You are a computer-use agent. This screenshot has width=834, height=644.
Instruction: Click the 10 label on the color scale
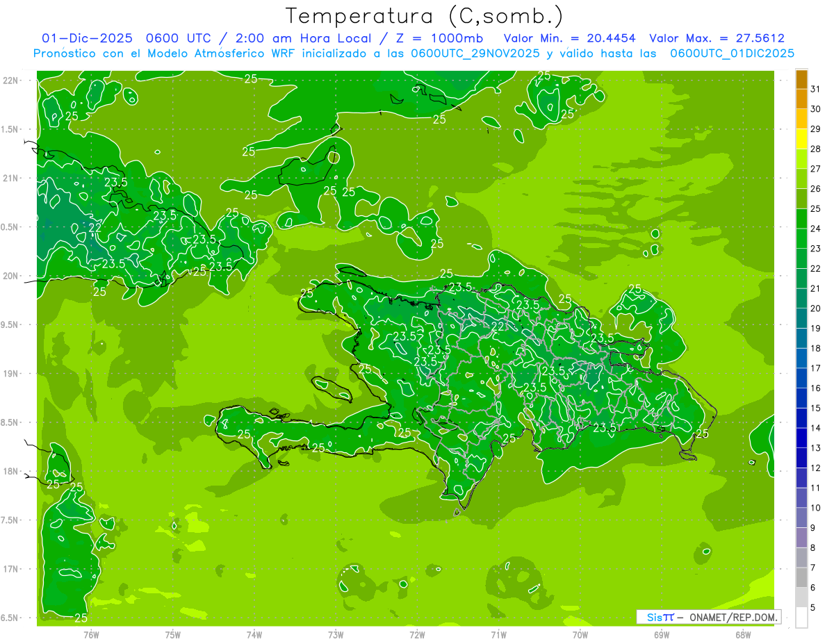[x=816, y=508]
